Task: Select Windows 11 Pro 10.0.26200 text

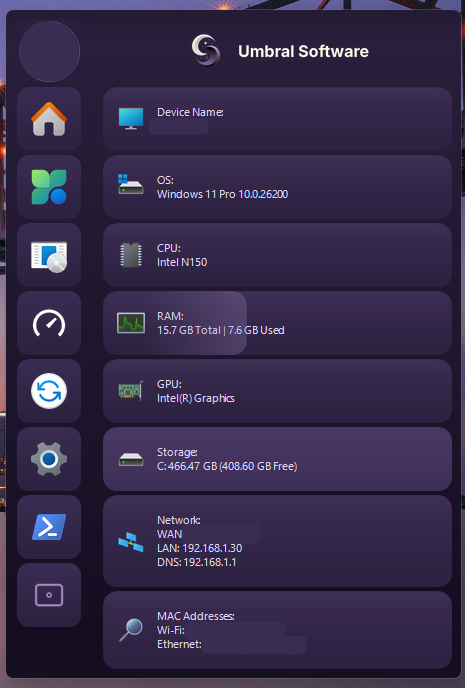Action: 222,194
